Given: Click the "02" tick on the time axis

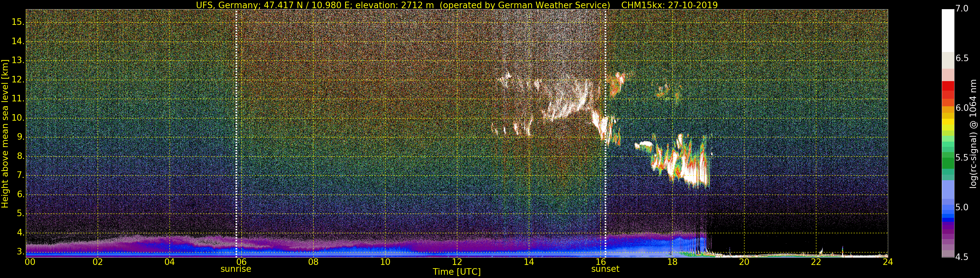Looking at the screenshot, I should (98, 262).
